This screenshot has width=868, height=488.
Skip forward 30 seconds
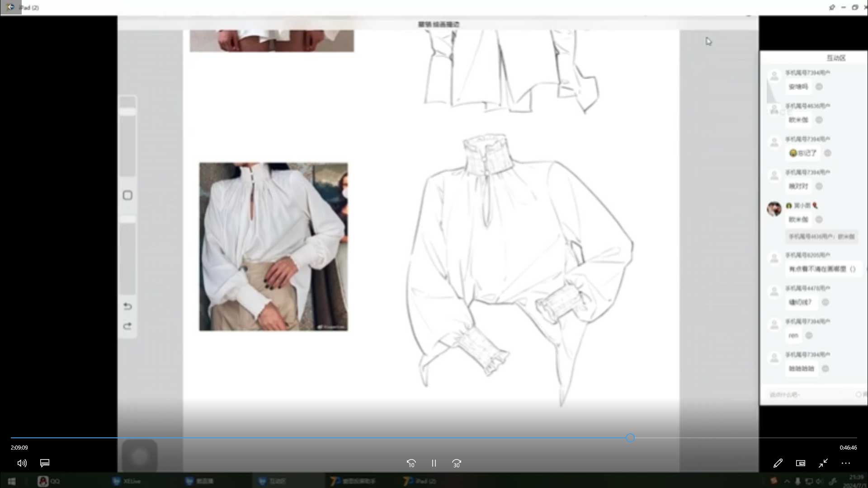click(x=457, y=464)
